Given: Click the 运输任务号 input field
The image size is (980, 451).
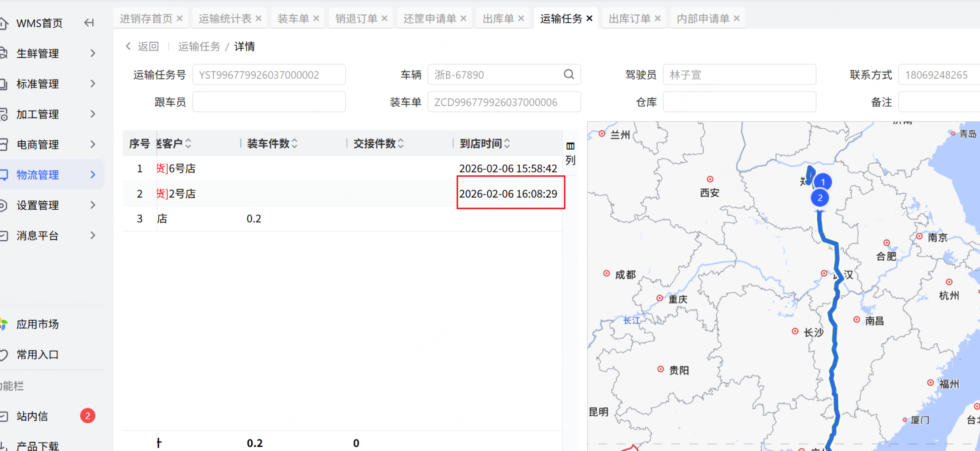Looking at the screenshot, I should [269, 75].
